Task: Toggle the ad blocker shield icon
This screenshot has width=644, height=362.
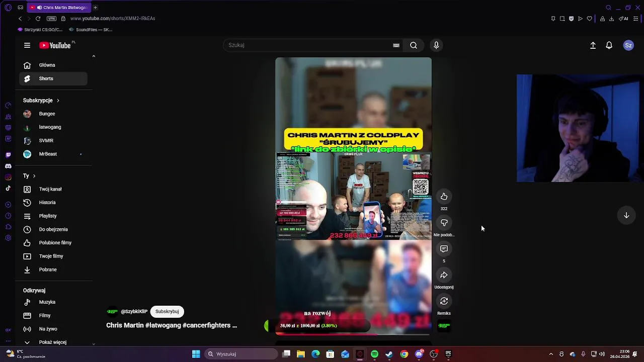Action: click(571, 19)
